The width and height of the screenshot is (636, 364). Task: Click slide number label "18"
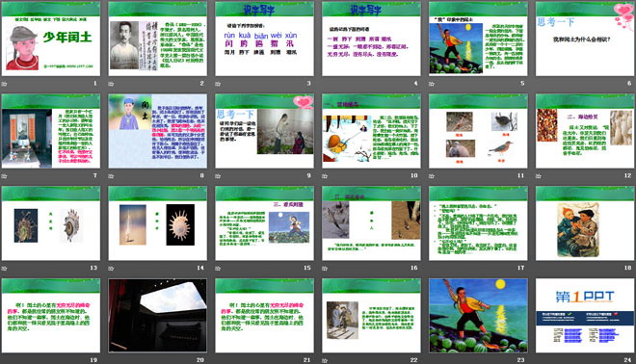tap(627, 268)
